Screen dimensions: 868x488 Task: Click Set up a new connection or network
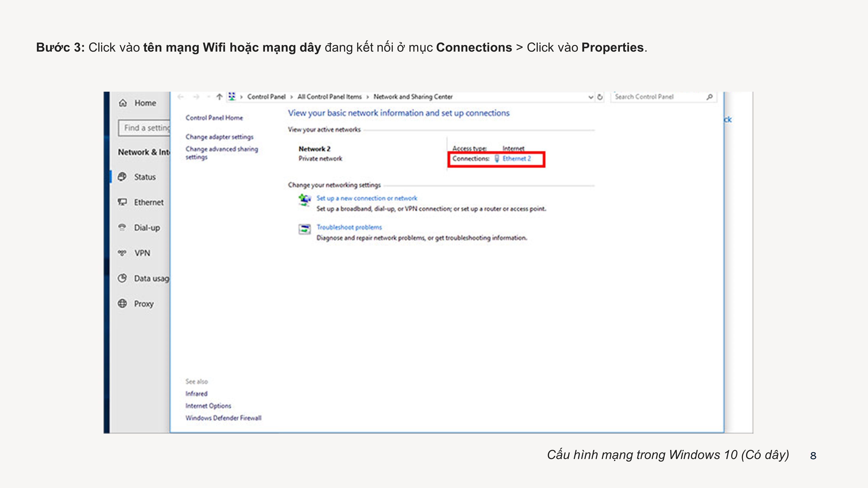[367, 198]
